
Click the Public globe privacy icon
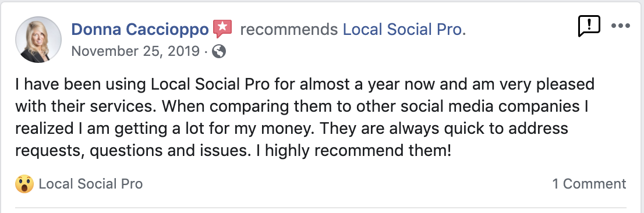[219, 51]
